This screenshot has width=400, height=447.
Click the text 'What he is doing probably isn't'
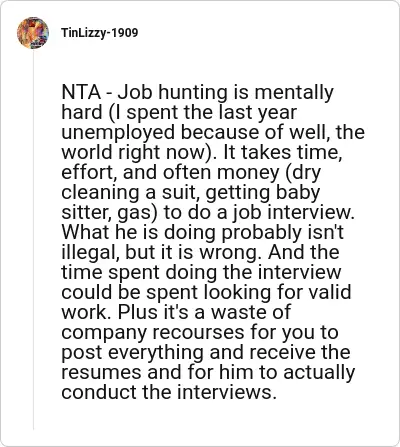(x=203, y=232)
